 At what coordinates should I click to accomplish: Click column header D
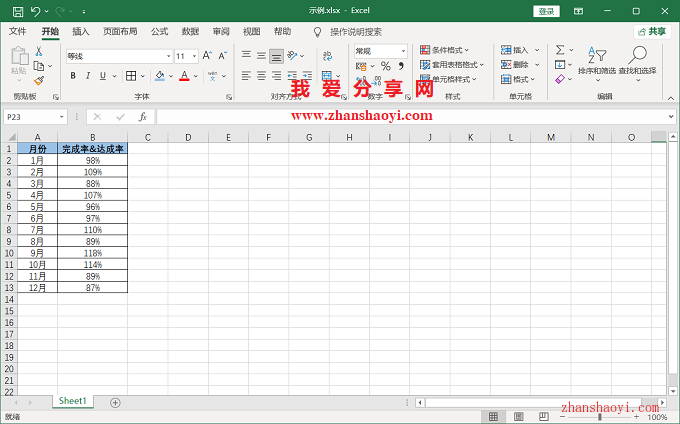(188, 137)
